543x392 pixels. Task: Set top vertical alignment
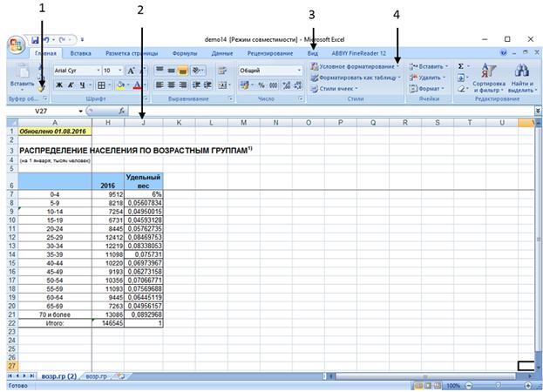(x=160, y=71)
